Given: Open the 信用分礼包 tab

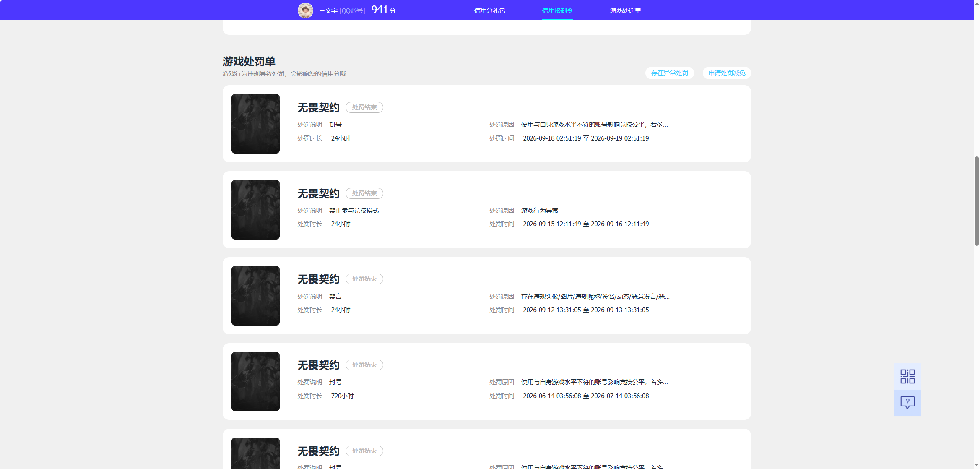Looking at the screenshot, I should [489, 10].
